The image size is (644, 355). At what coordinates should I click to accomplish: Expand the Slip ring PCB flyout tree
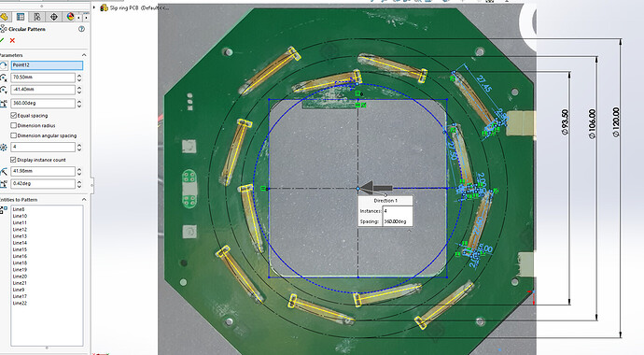tap(94, 7)
